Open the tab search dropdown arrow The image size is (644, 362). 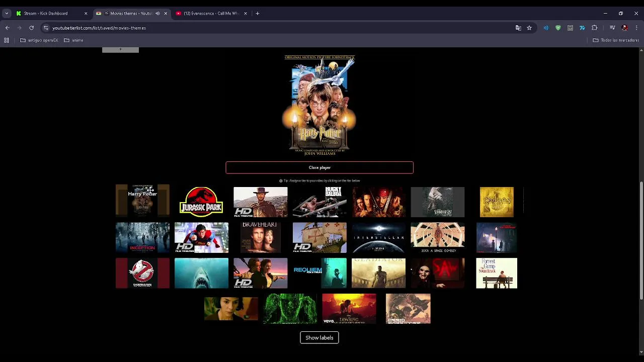[7, 14]
